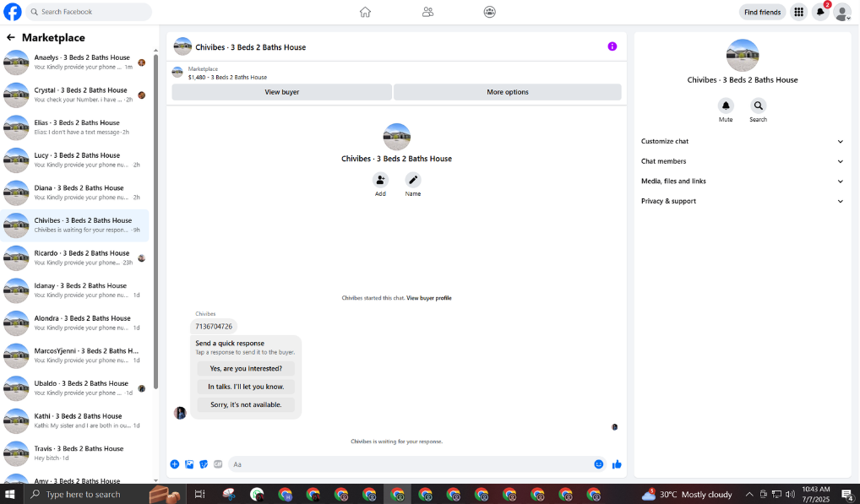Send quick reply Yes, are you interested?
The width and height of the screenshot is (860, 504).
[246, 369]
